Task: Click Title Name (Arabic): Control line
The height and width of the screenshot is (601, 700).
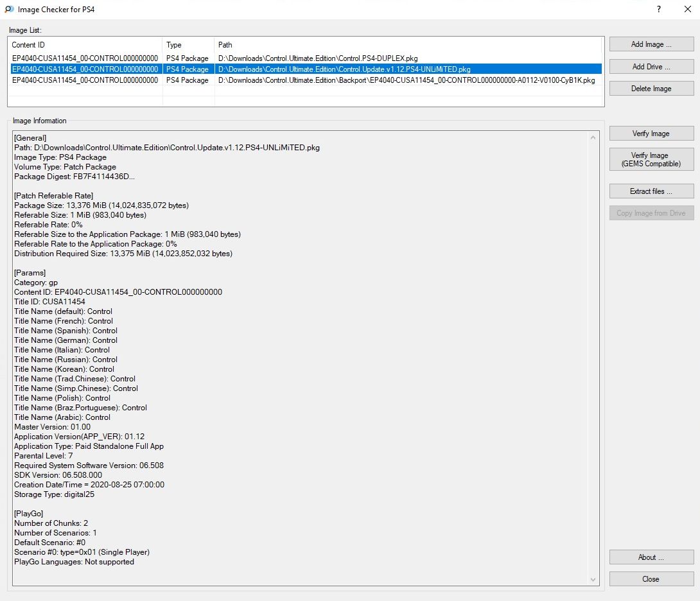Action: 62,417
